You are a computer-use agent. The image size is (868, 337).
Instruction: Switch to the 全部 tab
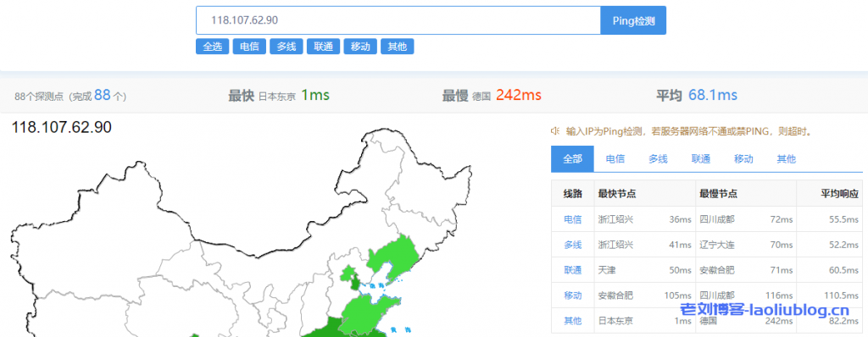pyautogui.click(x=572, y=159)
